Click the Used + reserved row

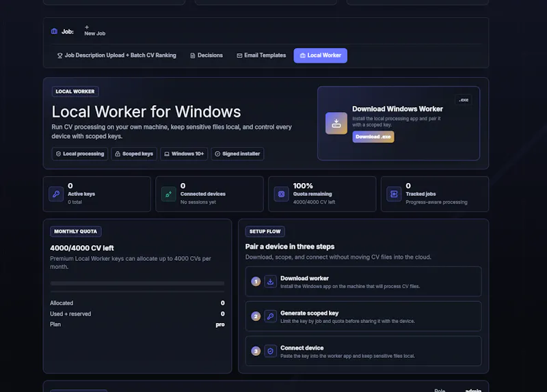(x=137, y=314)
